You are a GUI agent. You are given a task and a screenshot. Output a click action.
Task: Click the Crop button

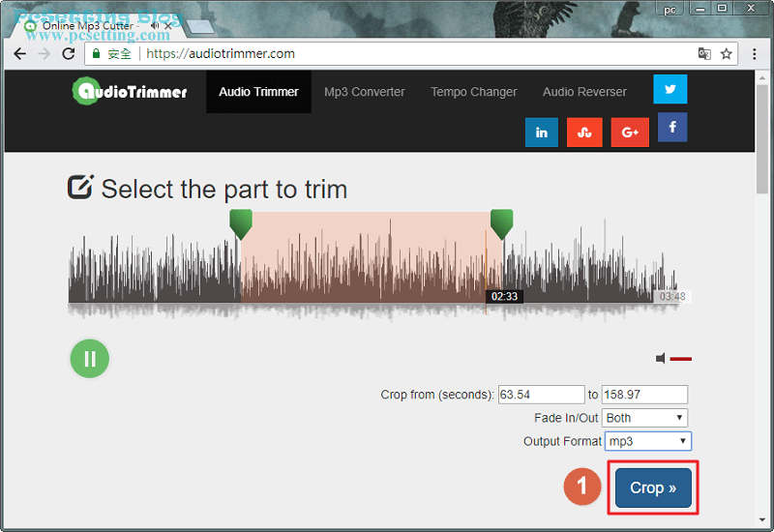(x=653, y=488)
